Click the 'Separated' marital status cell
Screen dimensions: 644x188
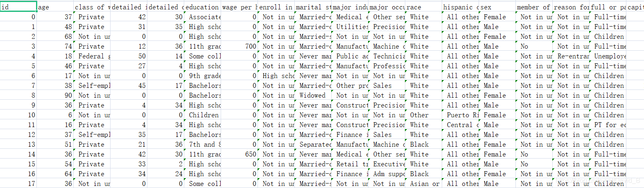(x=313, y=144)
